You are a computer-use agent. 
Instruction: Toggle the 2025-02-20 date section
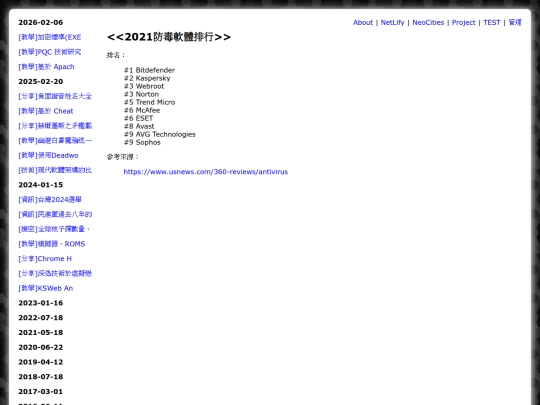[x=41, y=81]
